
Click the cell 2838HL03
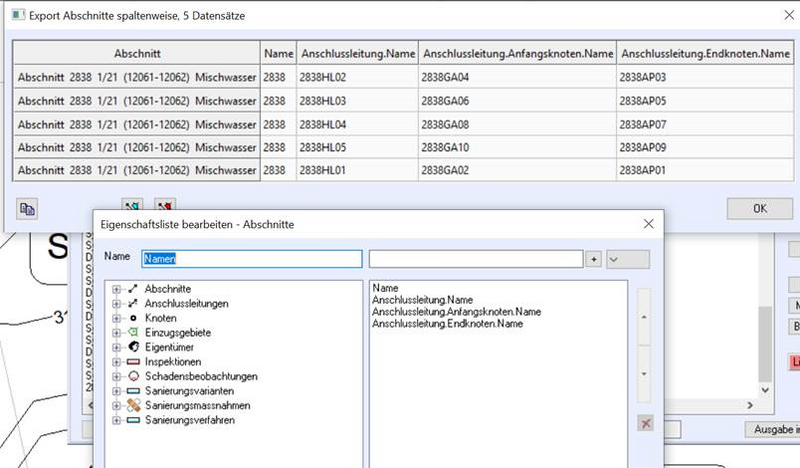point(358,101)
